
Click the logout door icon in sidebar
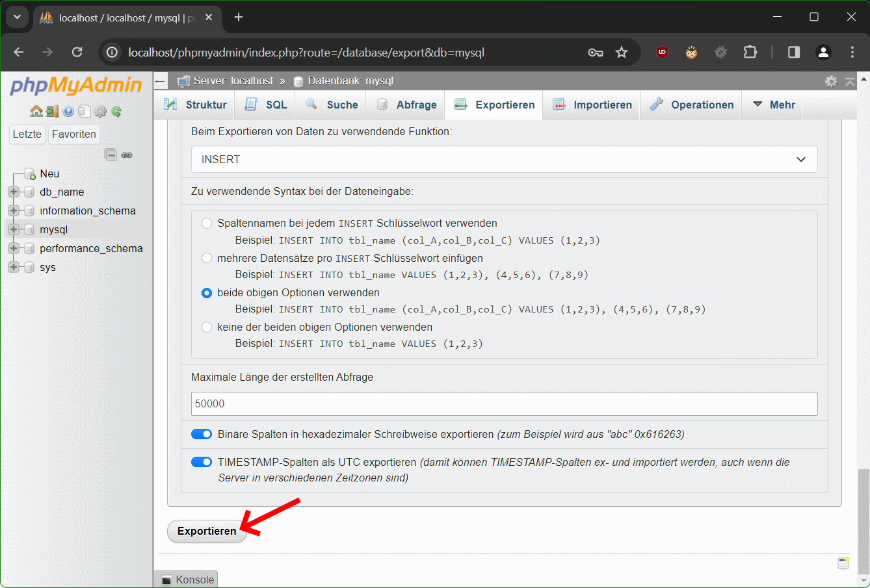tap(52, 111)
